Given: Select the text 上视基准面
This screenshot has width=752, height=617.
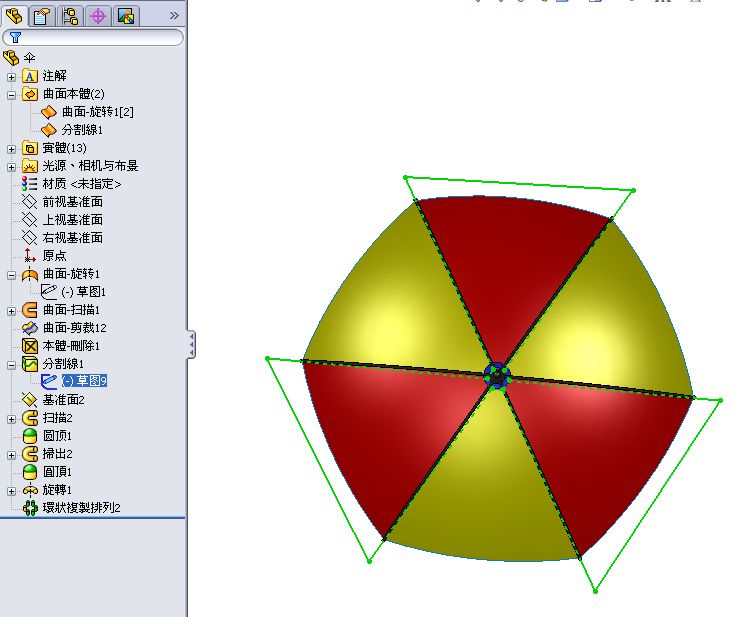Looking at the screenshot, I should (72, 220).
